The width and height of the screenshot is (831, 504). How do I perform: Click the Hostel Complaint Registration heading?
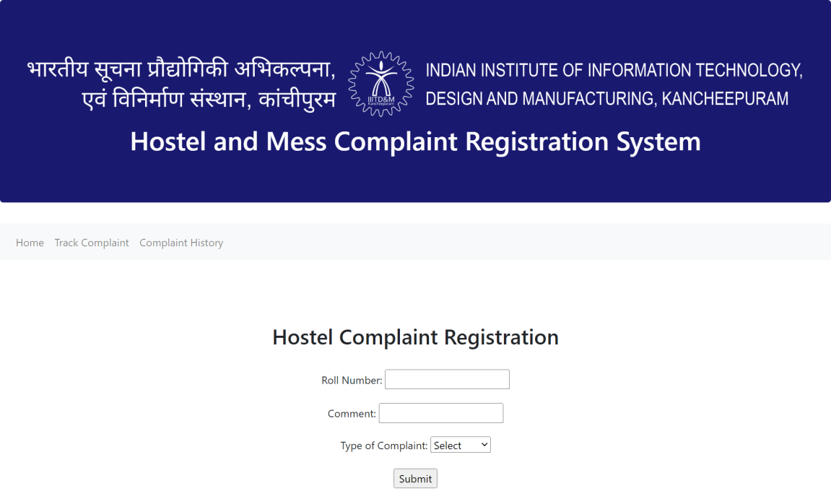pyautogui.click(x=415, y=337)
